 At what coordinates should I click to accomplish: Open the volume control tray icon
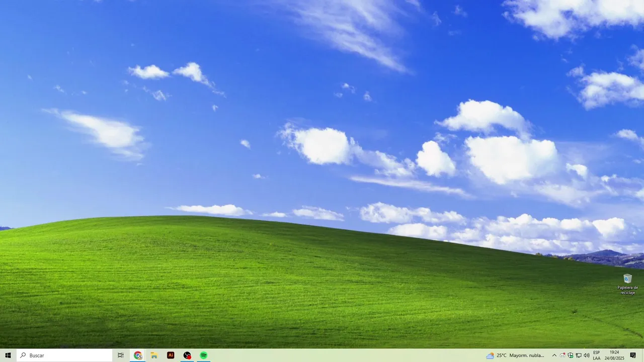587,355
